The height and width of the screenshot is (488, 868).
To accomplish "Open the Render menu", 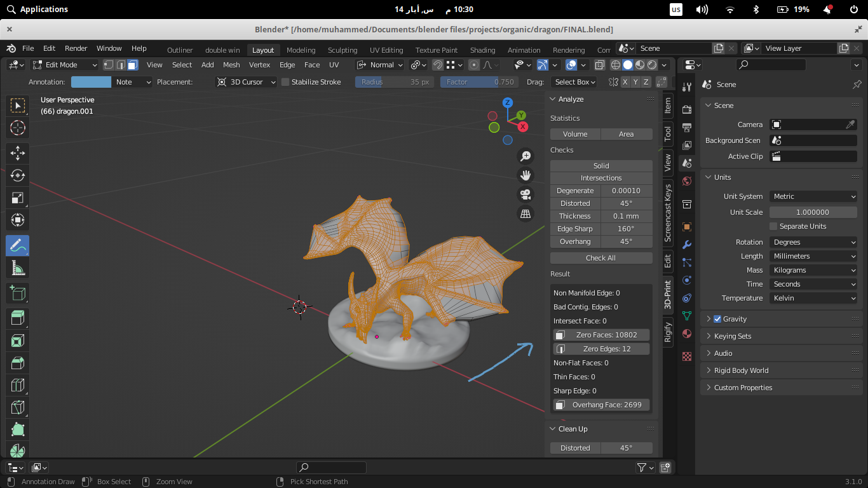I will (76, 48).
